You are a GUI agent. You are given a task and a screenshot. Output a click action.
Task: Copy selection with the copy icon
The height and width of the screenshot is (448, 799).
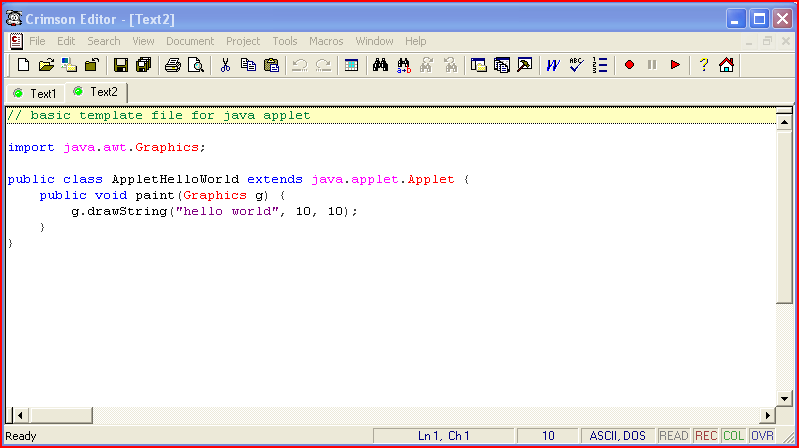(248, 65)
